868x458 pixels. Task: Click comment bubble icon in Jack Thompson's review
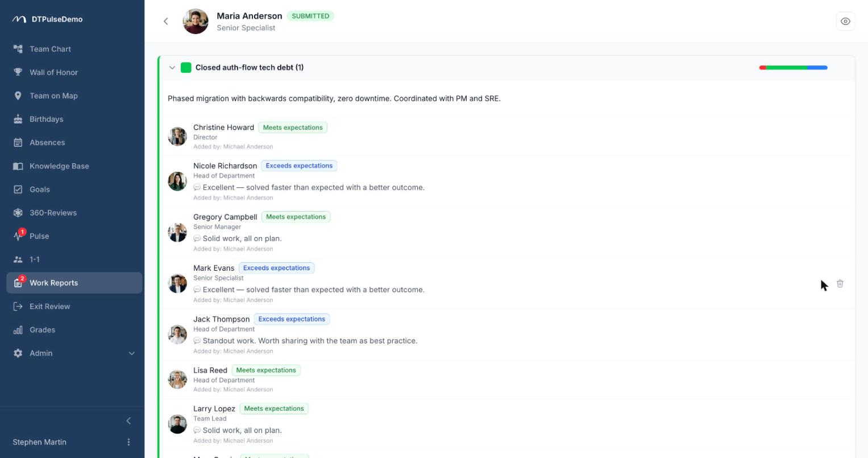pyautogui.click(x=197, y=341)
